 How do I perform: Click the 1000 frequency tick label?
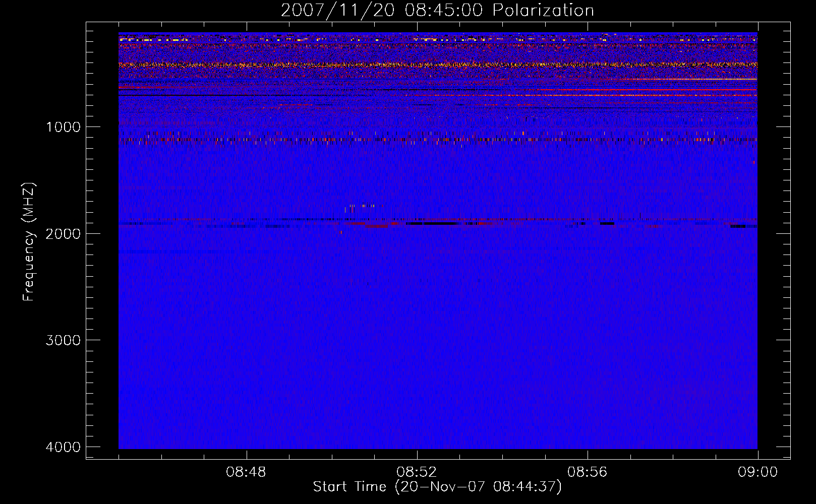coord(63,127)
